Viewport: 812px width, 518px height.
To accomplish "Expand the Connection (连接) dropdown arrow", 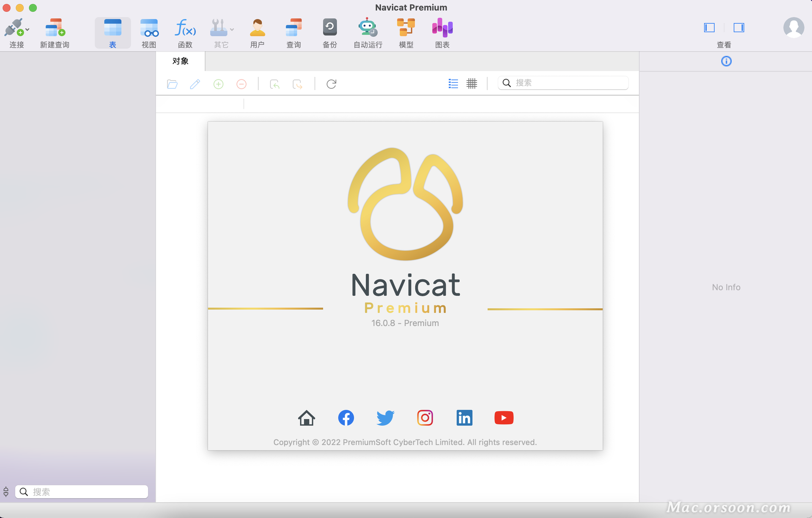I will pos(27,30).
